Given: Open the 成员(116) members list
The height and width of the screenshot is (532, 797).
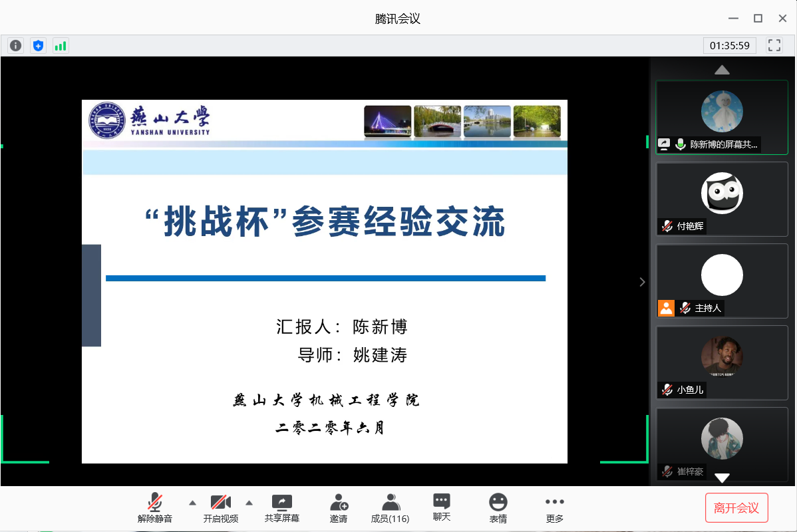Looking at the screenshot, I should pyautogui.click(x=390, y=508).
